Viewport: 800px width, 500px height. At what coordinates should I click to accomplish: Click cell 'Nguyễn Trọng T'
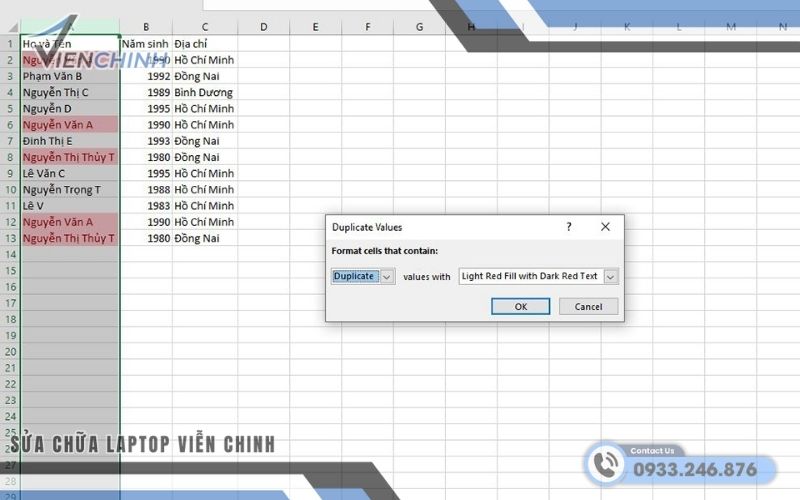[x=70, y=190]
